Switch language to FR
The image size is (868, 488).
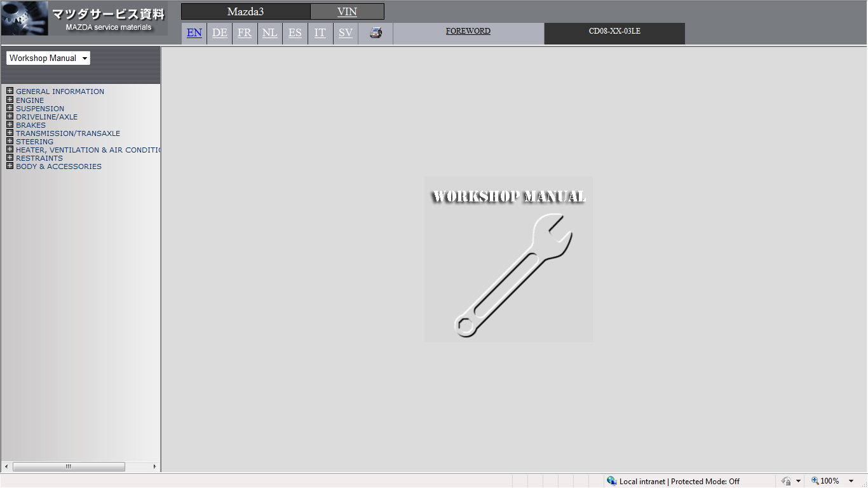(x=245, y=33)
